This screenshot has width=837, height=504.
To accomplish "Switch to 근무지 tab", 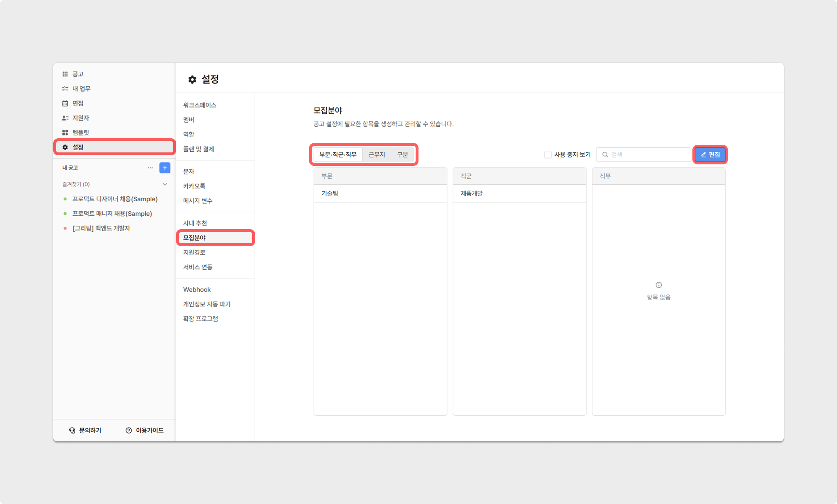I will (376, 155).
